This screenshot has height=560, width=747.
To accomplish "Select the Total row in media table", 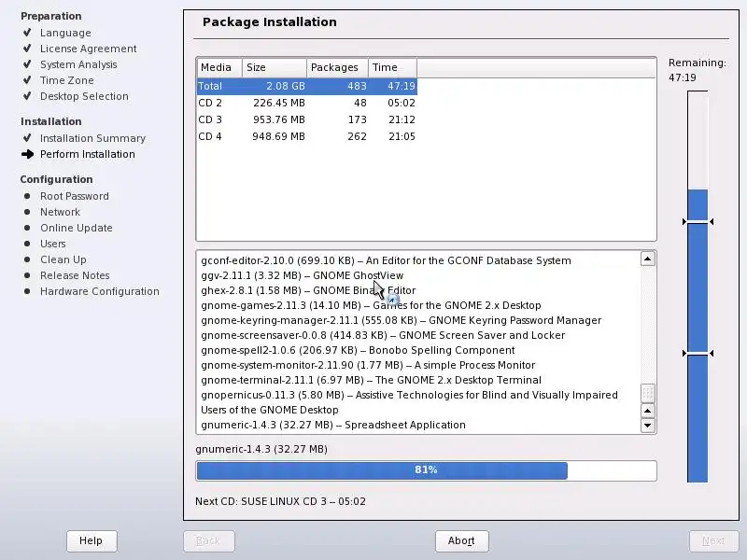I will 307,86.
